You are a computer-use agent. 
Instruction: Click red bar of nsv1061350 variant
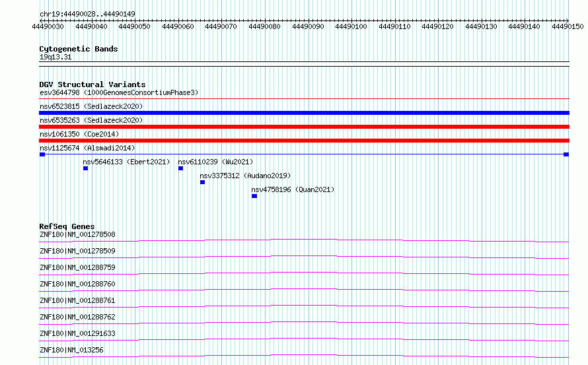[304, 141]
